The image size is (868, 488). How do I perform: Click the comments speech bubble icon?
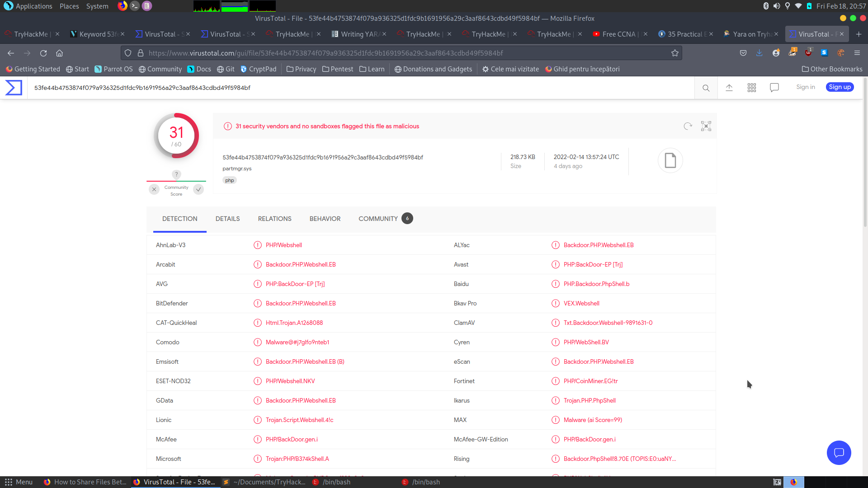[774, 88]
